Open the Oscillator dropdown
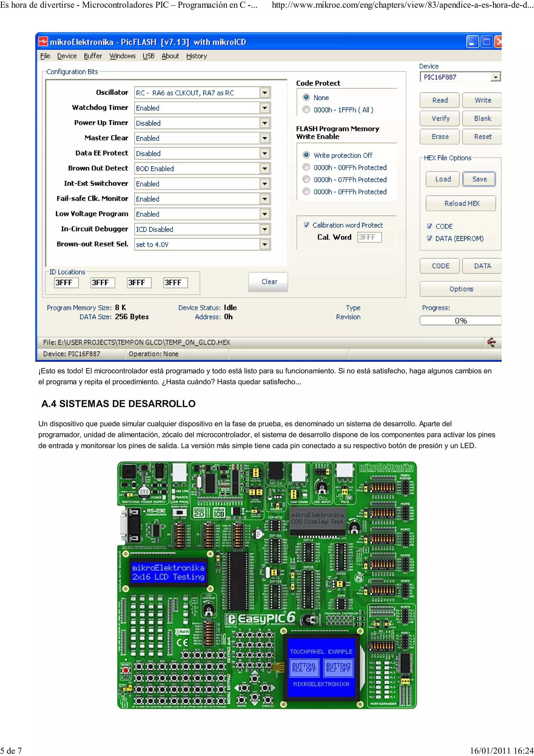534x756 pixels. [x=265, y=93]
